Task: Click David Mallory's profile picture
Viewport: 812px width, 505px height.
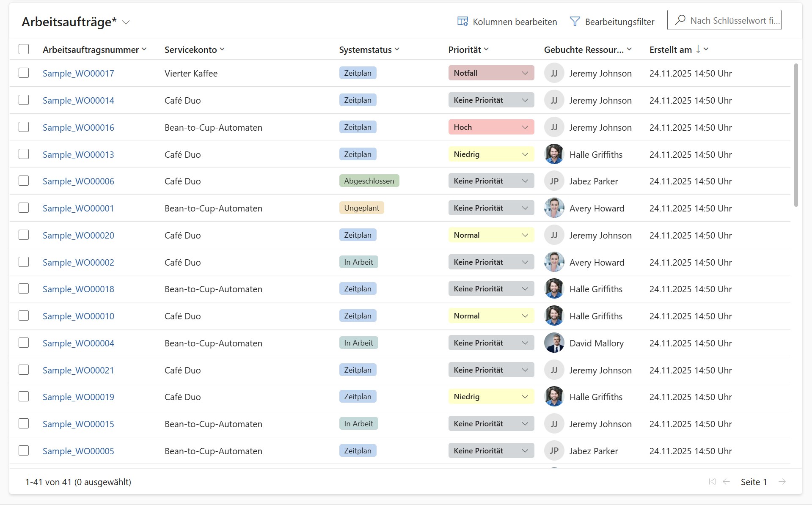Action: [x=554, y=343]
